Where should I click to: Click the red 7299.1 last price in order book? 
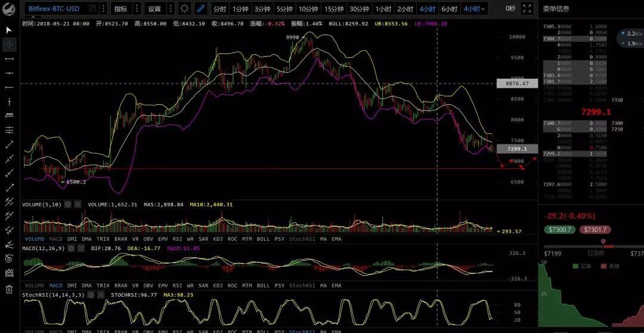click(x=596, y=112)
